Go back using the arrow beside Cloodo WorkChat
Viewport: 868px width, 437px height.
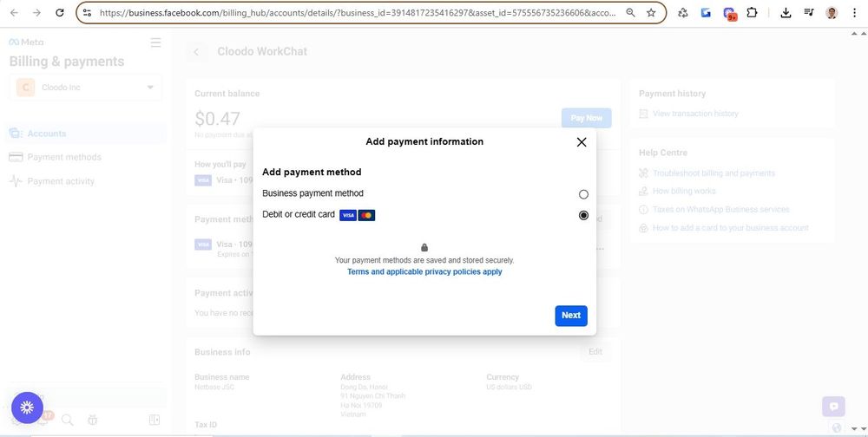coord(196,52)
